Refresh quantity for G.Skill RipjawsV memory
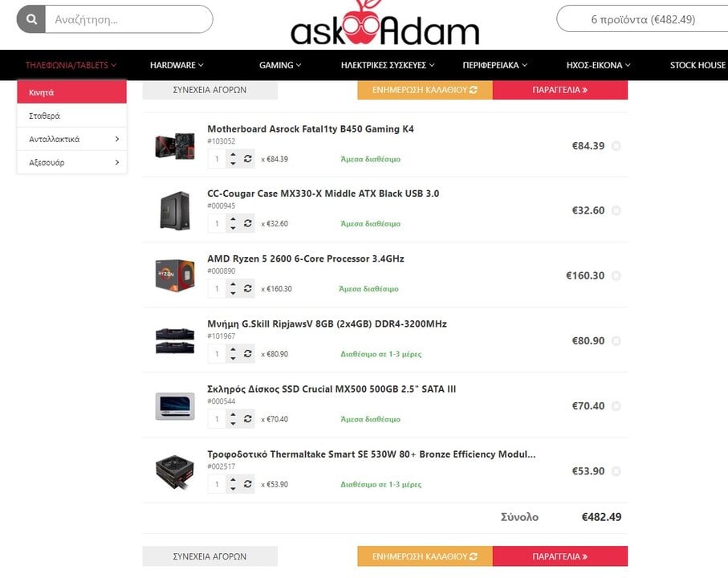Screen dimensions: 728x578 click(248, 354)
